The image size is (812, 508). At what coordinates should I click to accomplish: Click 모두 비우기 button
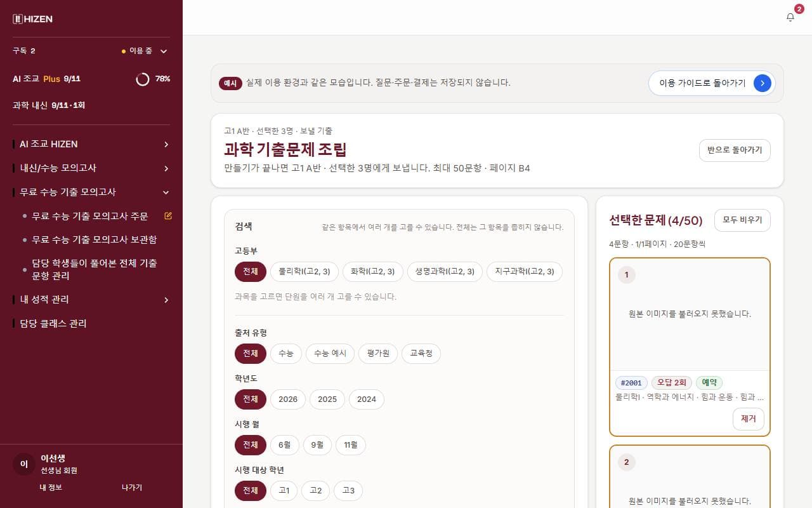[742, 220]
